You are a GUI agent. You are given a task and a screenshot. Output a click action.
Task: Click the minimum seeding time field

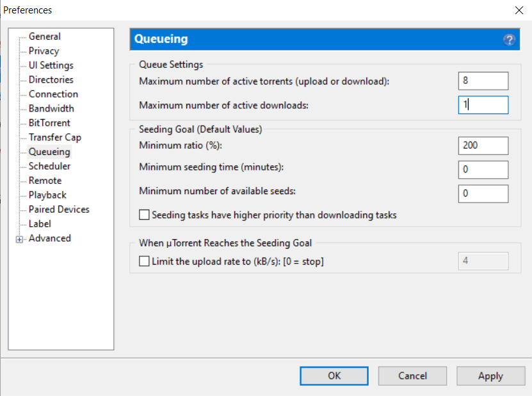483,170
